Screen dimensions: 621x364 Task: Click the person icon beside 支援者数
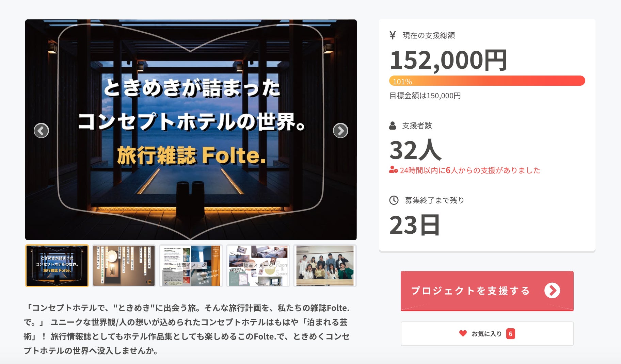point(393,126)
